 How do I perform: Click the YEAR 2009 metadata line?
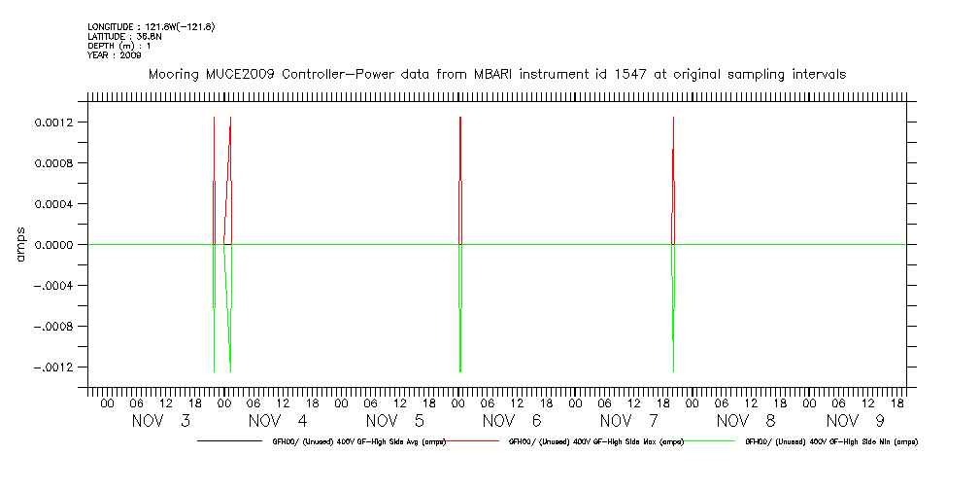click(115, 55)
